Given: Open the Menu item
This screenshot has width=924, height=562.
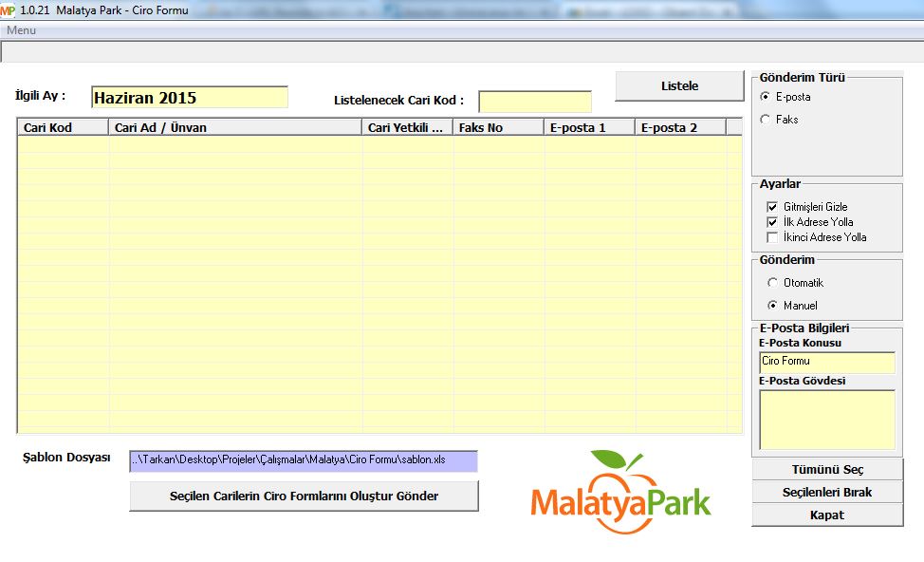Looking at the screenshot, I should [21, 30].
